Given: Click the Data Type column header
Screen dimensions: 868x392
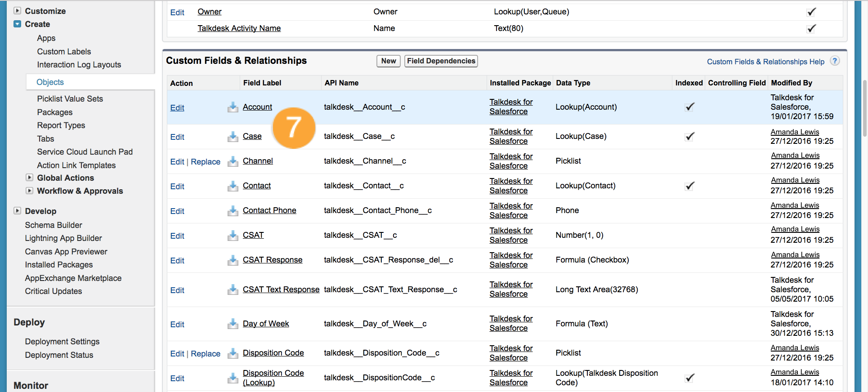Looking at the screenshot, I should tap(573, 83).
